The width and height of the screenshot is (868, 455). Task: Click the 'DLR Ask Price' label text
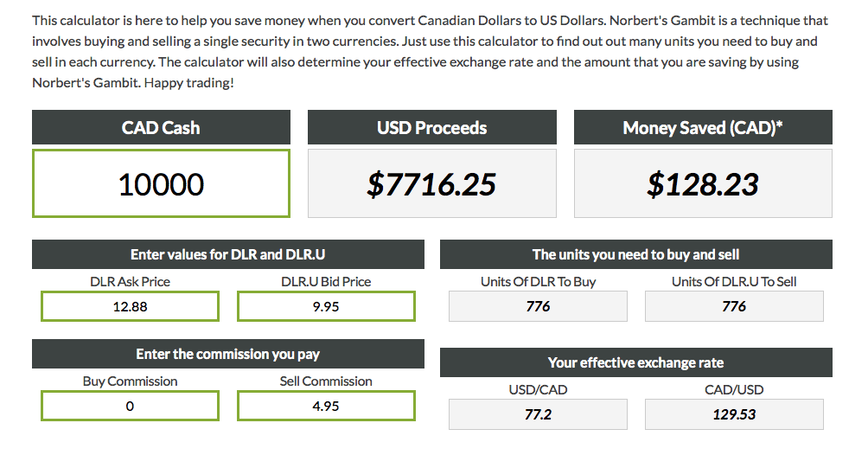click(130, 282)
